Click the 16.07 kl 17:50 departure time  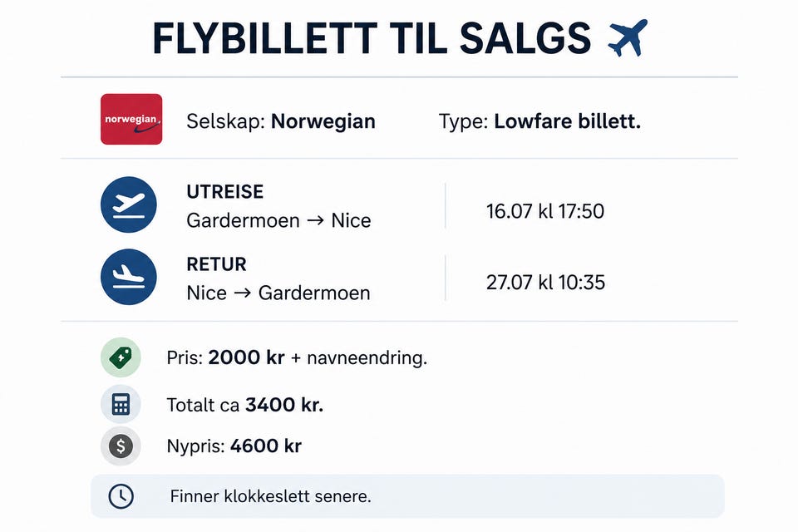coord(545,211)
